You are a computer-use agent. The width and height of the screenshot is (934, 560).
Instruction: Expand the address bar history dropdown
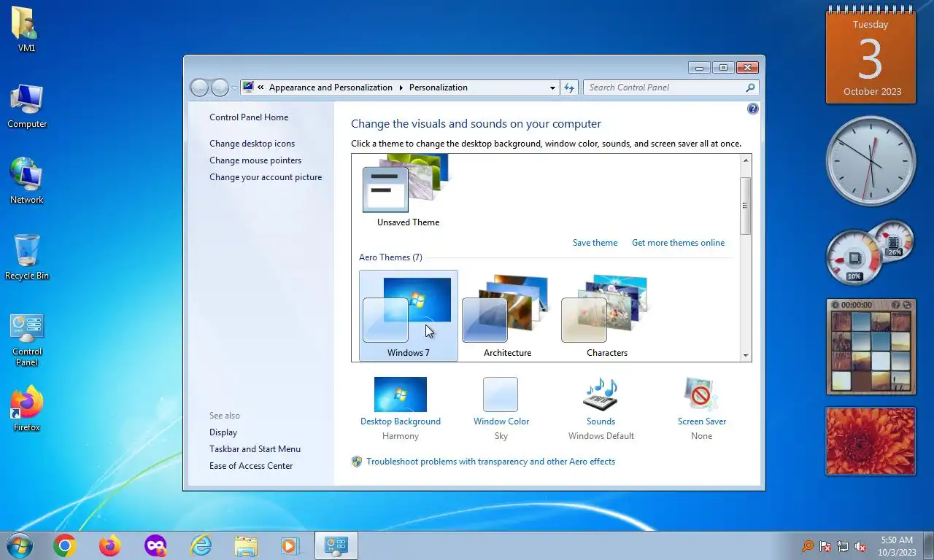pos(552,87)
